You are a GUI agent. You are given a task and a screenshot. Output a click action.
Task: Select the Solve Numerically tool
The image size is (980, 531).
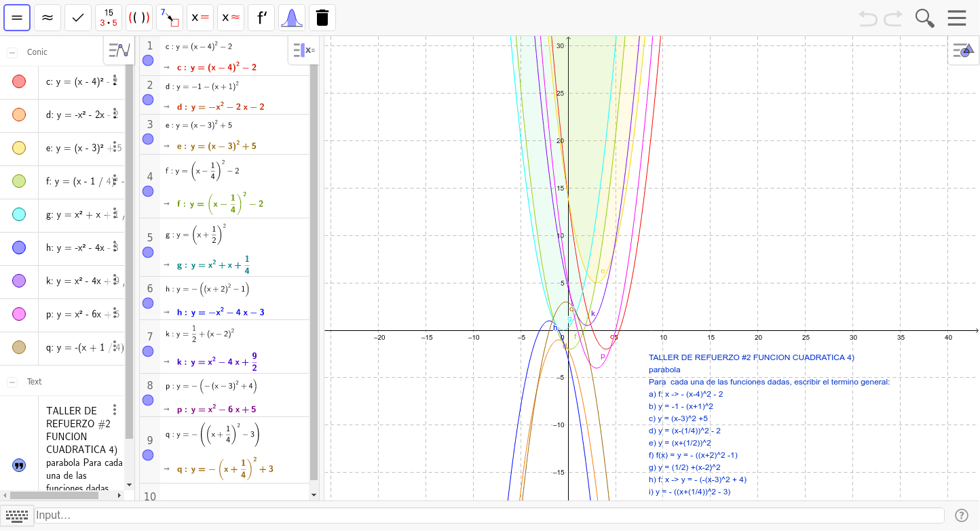click(231, 18)
